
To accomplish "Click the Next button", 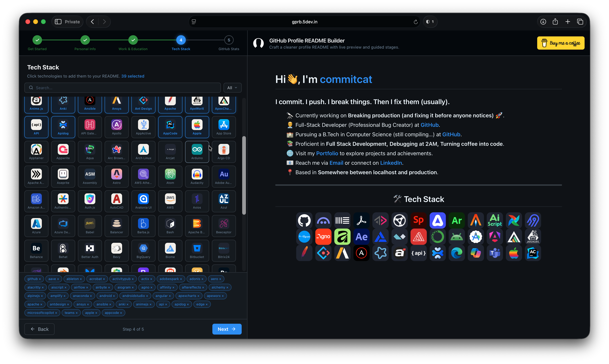I will [x=226, y=329].
